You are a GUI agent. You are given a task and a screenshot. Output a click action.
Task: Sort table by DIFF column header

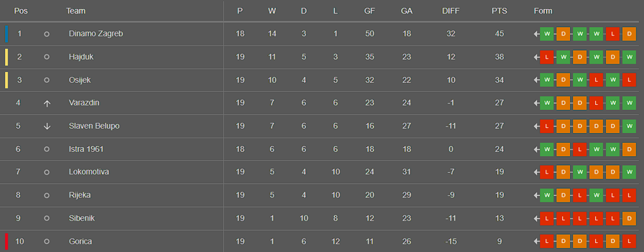tap(451, 11)
